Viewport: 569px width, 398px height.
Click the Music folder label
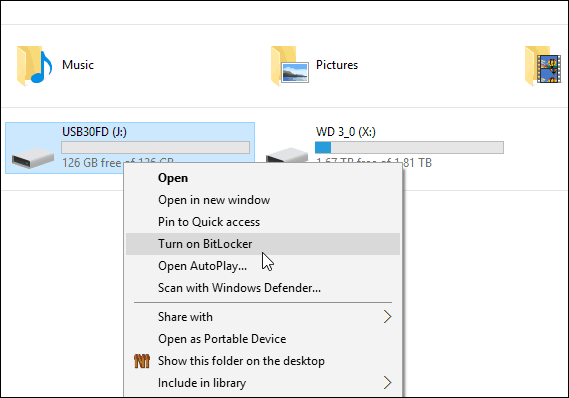click(78, 65)
